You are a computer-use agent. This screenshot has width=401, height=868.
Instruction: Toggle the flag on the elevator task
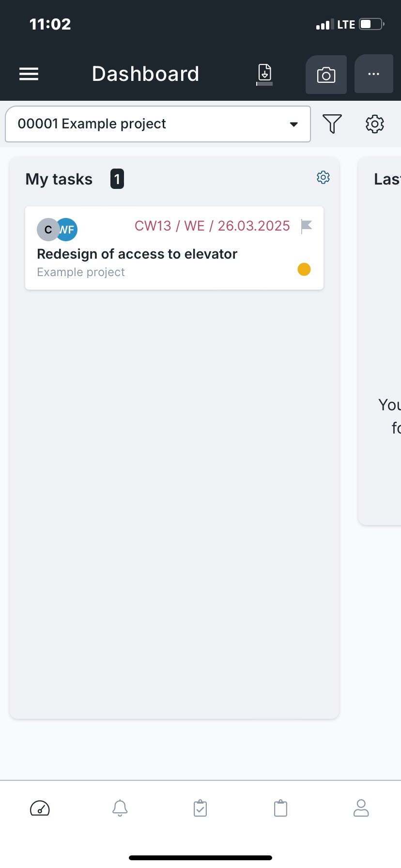pyautogui.click(x=307, y=226)
